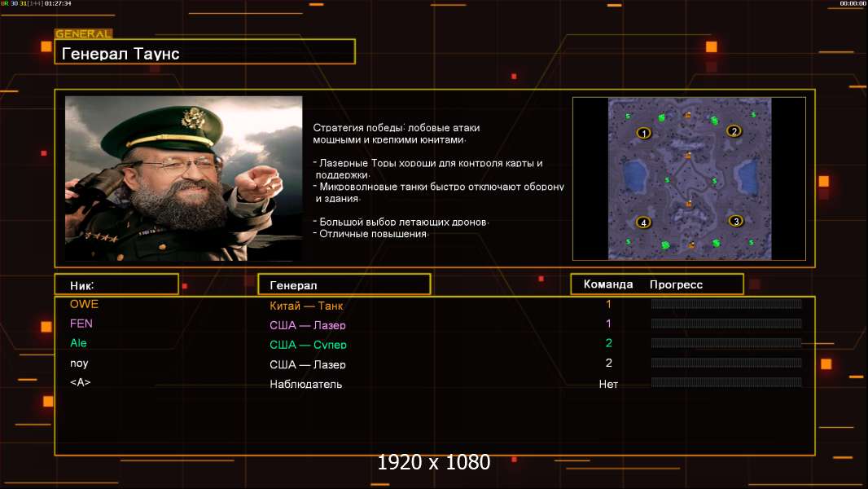Click the General Townes portrait image
868x489 pixels.
click(x=183, y=178)
